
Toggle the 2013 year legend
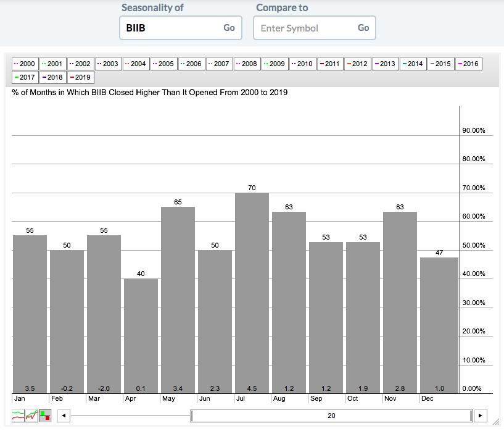coord(386,64)
